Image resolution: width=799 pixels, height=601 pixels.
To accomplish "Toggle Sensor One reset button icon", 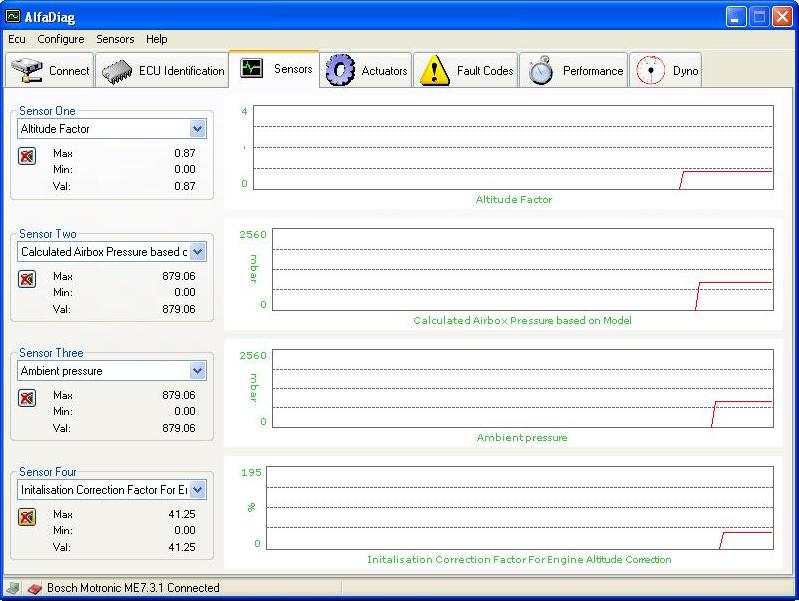I will tap(27, 156).
